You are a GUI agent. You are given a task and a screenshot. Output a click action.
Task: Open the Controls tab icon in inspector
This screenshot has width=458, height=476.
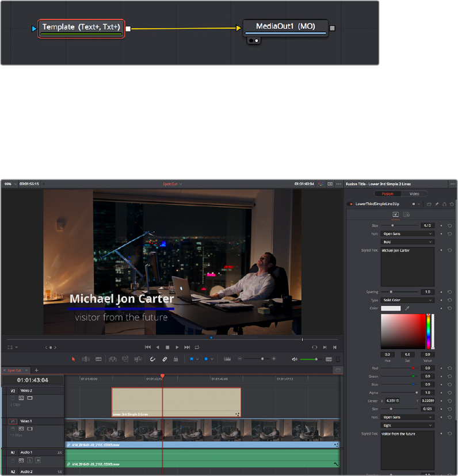tap(395, 214)
